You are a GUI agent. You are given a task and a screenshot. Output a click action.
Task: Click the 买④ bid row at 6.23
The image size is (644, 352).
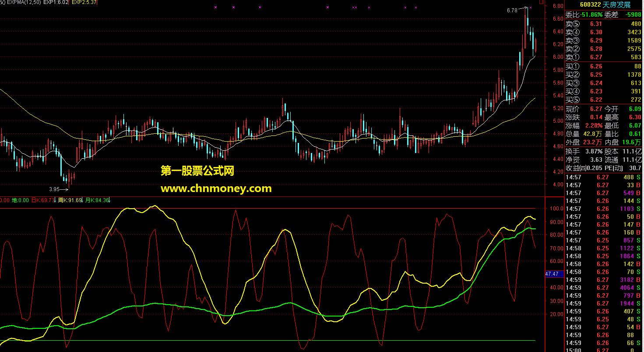(604, 91)
